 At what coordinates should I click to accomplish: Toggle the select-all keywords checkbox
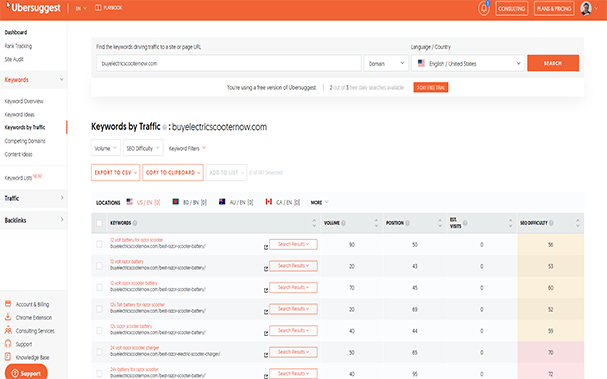pos(99,223)
